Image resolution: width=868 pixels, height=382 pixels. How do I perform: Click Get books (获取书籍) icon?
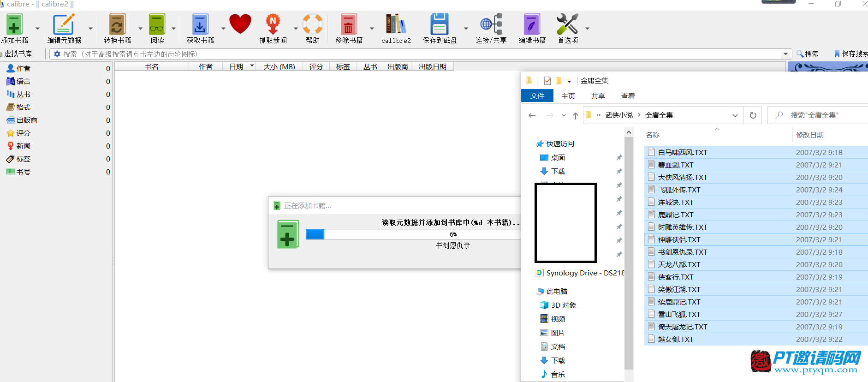(x=200, y=24)
